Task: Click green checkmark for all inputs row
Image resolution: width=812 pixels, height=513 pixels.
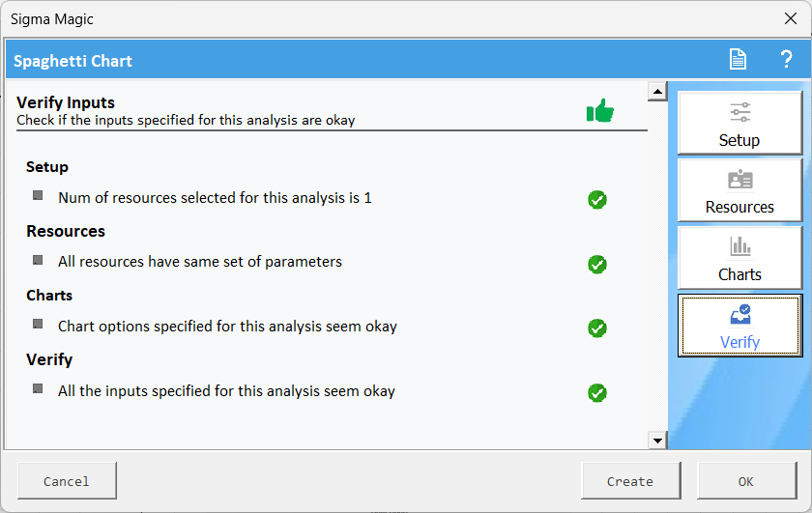Action: tap(597, 393)
